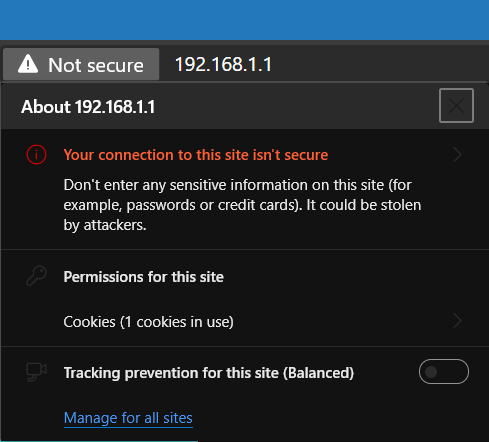Open "Your connection to this site isn't secure"

click(243, 155)
